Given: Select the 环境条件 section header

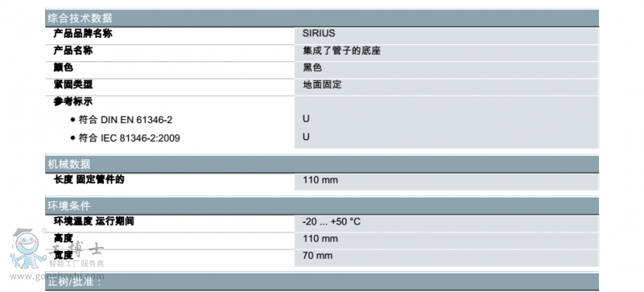Looking at the screenshot, I should coord(321,206).
